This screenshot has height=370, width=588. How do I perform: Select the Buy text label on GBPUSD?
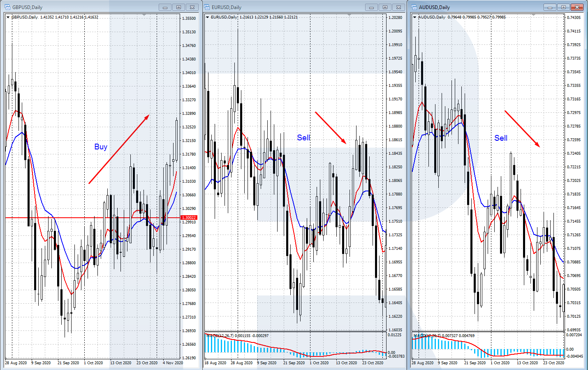click(101, 147)
